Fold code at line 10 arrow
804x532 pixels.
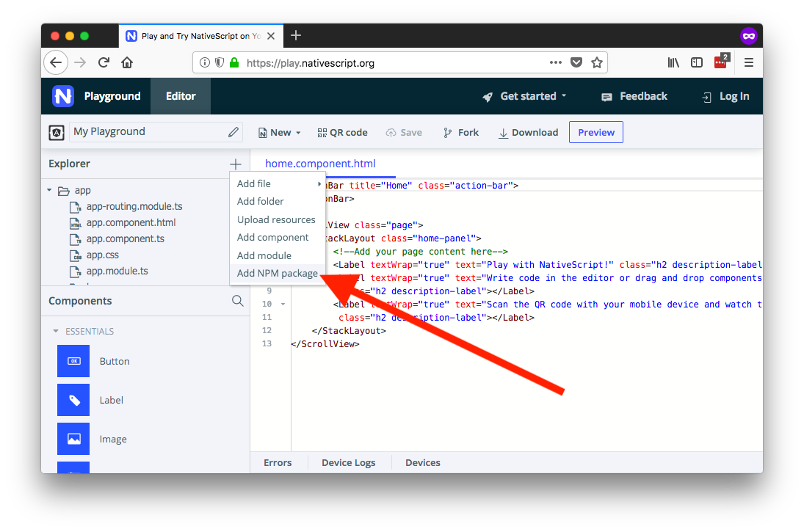pos(283,305)
